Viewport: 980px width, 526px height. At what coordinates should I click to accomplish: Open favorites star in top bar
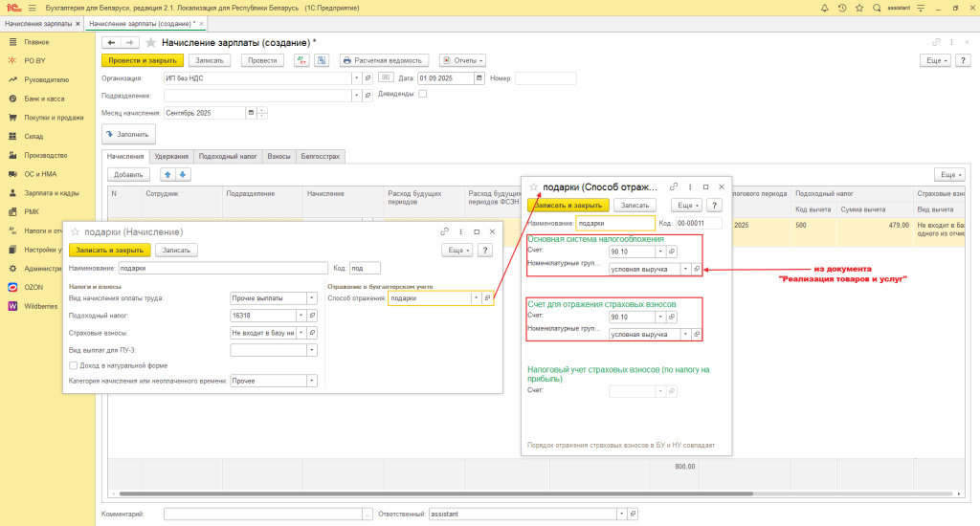pos(859,8)
